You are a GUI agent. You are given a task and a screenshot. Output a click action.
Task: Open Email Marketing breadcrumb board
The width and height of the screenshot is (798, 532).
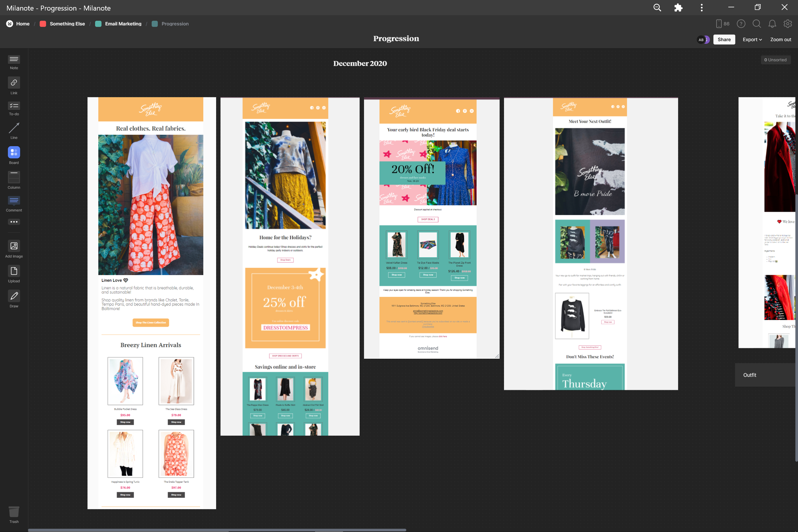click(118, 24)
